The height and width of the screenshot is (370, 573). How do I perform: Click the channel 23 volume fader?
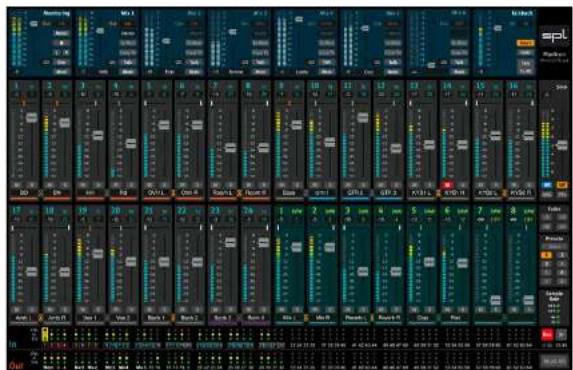pyautogui.click(x=231, y=242)
